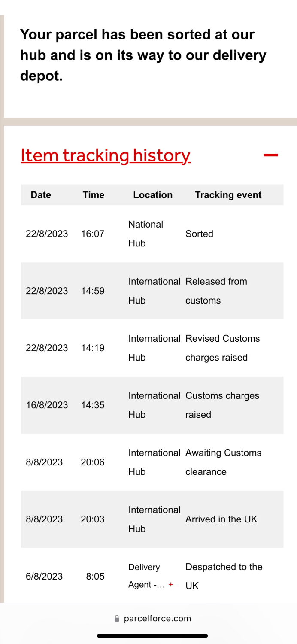
Task: Click the Location column header
Action: point(153,195)
